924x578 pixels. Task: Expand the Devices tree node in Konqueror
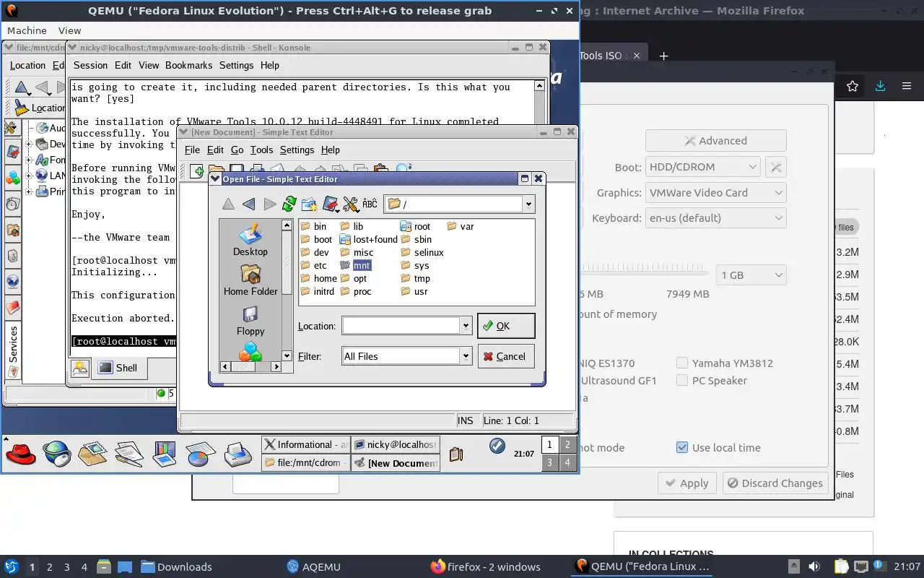tap(30, 144)
